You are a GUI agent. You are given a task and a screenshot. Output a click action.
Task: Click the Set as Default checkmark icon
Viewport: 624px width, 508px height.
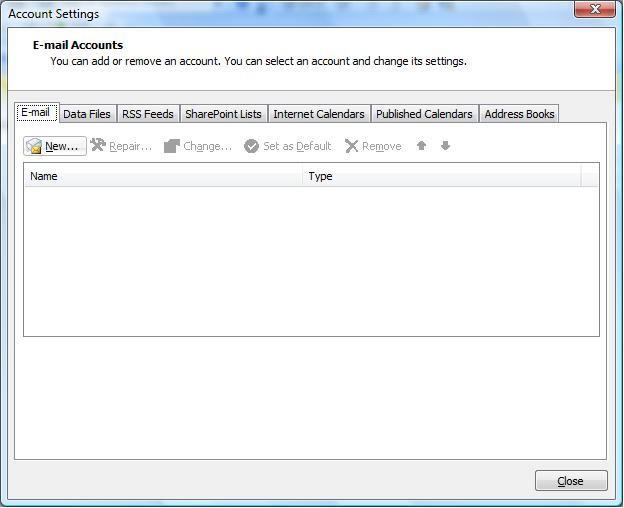click(x=252, y=146)
